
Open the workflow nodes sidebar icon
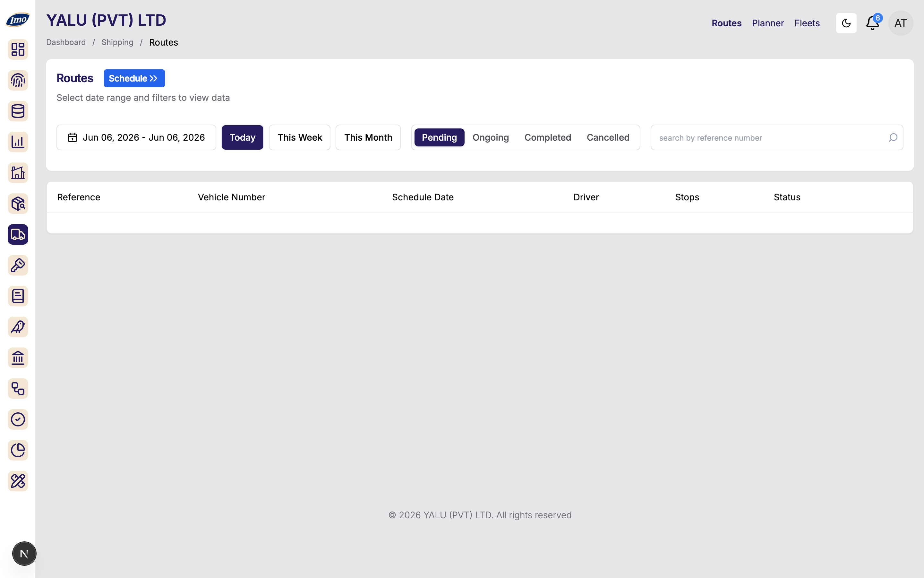(x=18, y=389)
